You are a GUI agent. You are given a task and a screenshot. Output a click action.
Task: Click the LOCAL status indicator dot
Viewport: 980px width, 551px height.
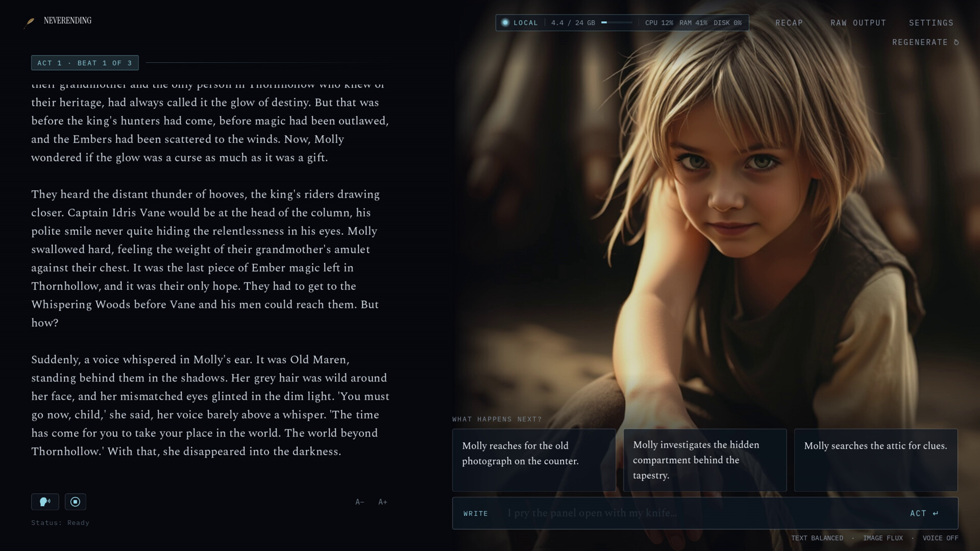(505, 22)
